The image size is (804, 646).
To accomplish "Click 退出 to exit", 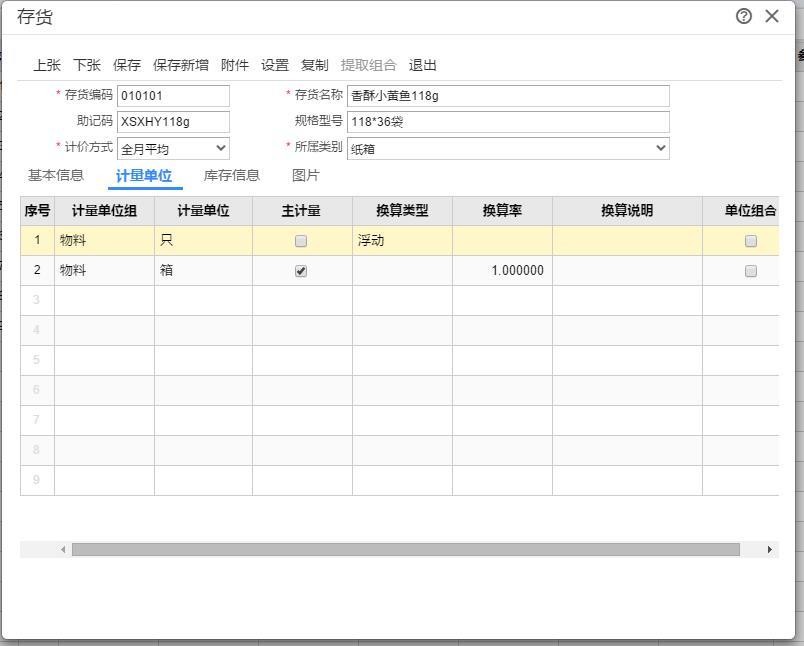I will pos(423,65).
